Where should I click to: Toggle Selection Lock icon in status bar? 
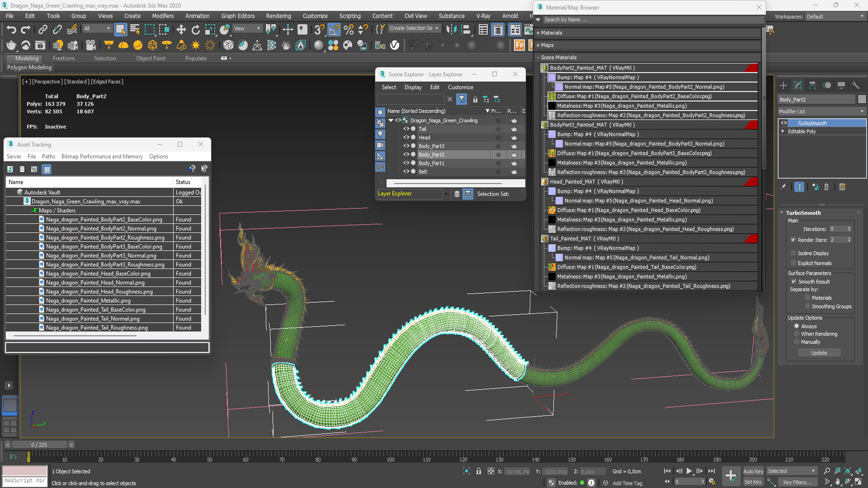point(479,471)
